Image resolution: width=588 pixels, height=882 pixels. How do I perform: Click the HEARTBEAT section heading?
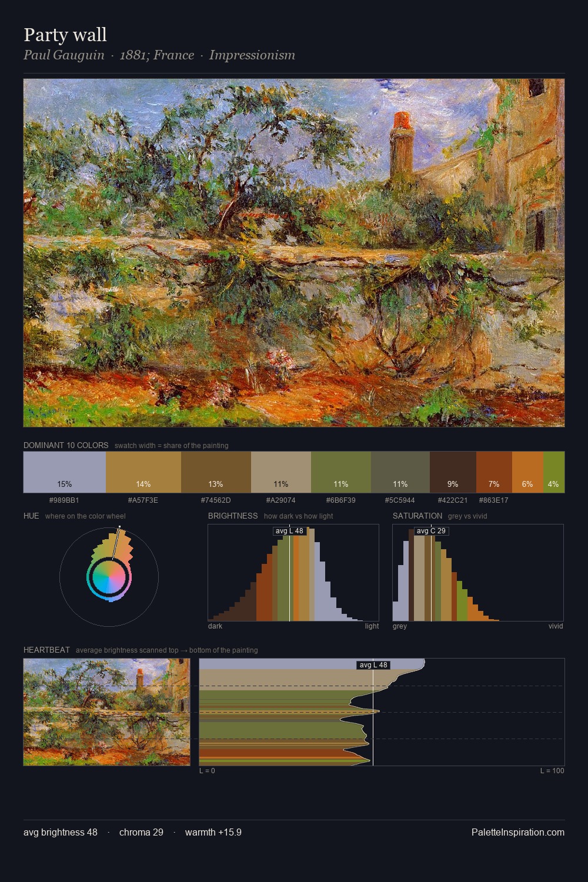(x=46, y=650)
